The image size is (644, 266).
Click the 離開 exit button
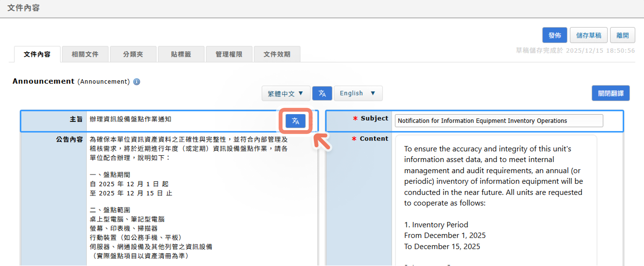[622, 35]
